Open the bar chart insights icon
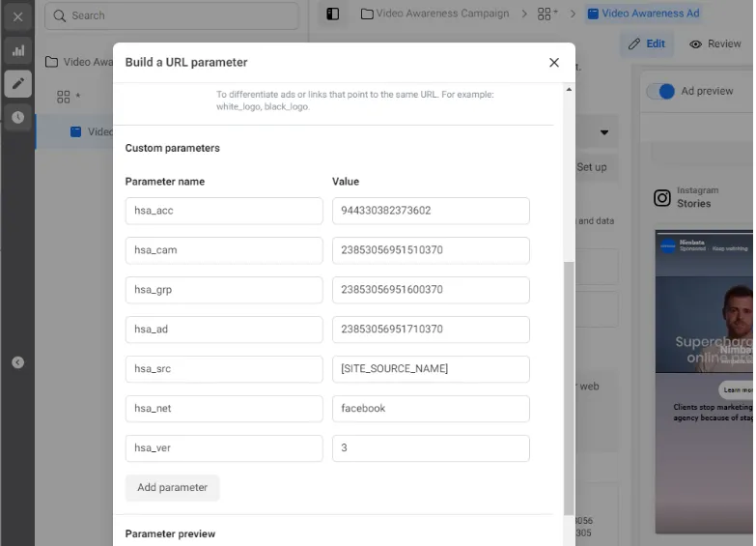Screen dimensions: 756x546 17,50
